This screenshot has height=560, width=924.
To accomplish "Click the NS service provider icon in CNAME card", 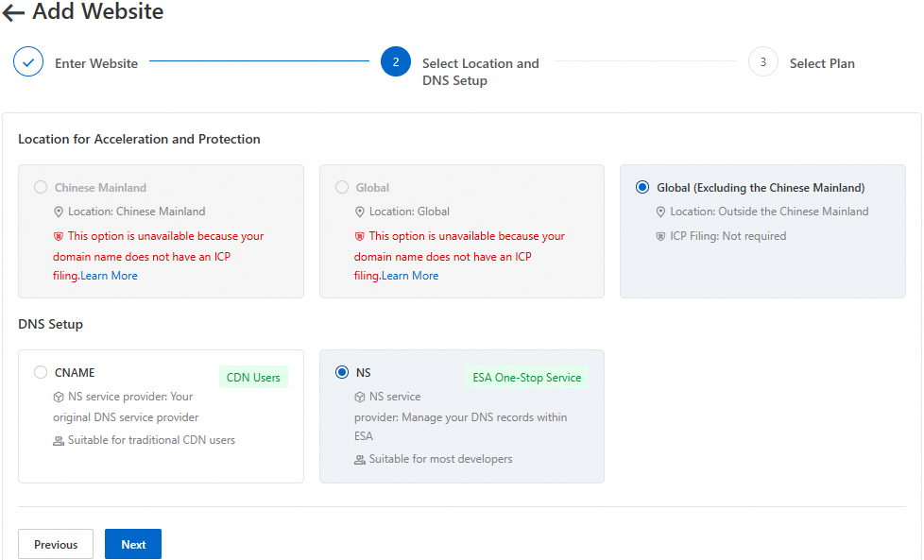I will [59, 396].
